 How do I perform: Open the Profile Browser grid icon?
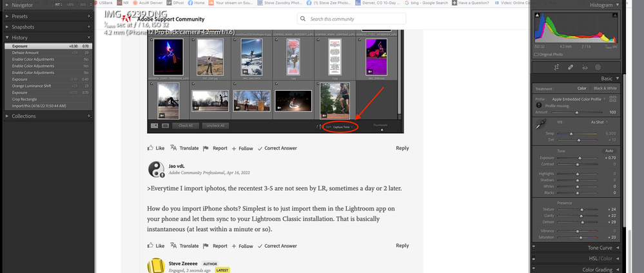613,99
